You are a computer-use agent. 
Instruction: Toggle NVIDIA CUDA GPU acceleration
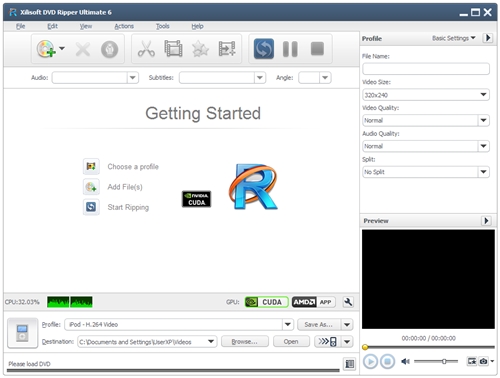click(x=266, y=302)
